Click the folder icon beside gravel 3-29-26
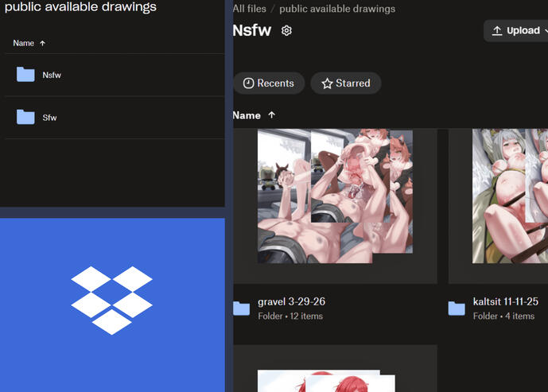 (x=242, y=309)
